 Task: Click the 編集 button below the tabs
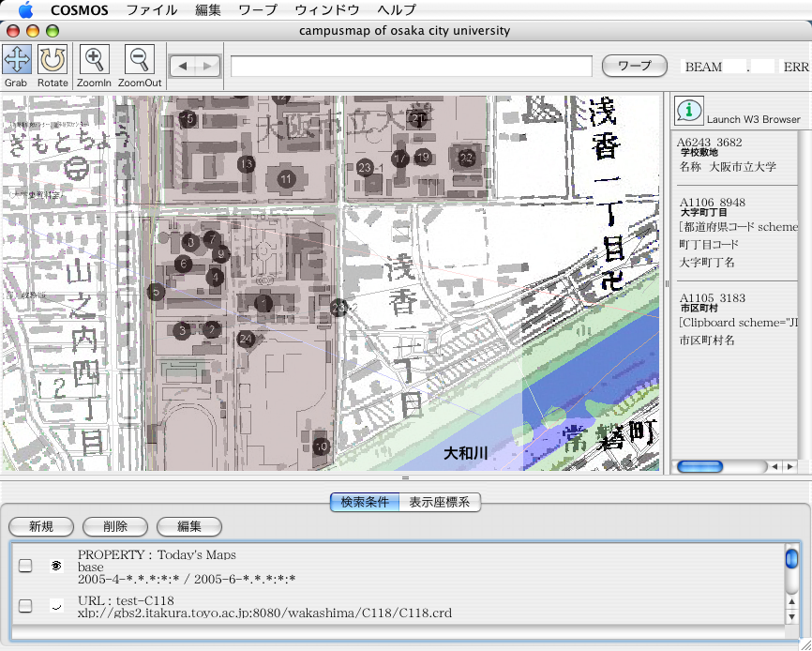(x=189, y=526)
